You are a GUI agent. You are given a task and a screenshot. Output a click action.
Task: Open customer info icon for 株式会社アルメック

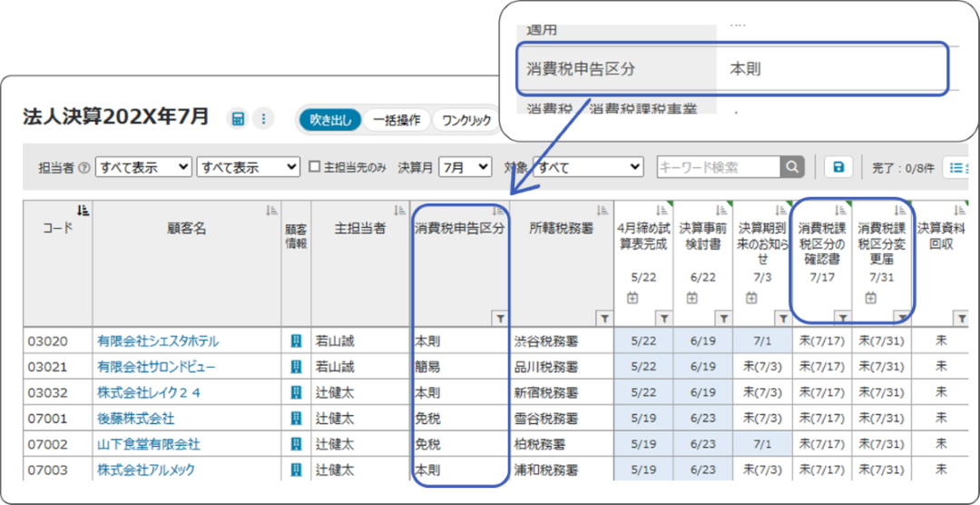coord(296,470)
